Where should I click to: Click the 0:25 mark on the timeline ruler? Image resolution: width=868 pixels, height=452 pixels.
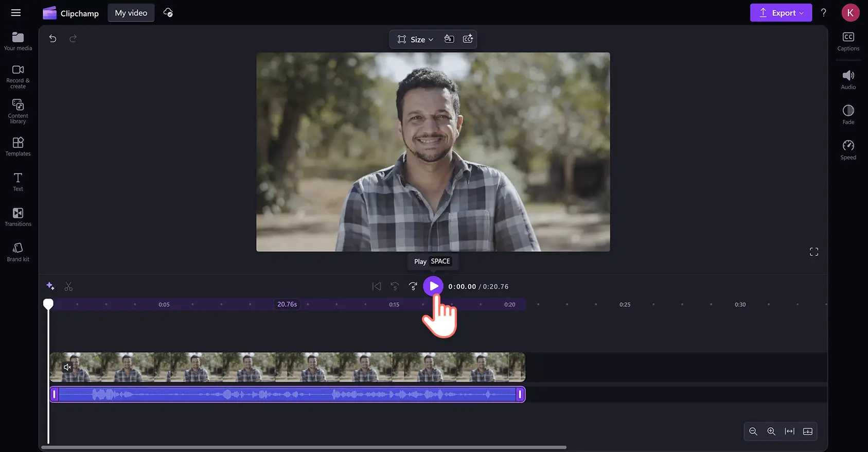625,305
